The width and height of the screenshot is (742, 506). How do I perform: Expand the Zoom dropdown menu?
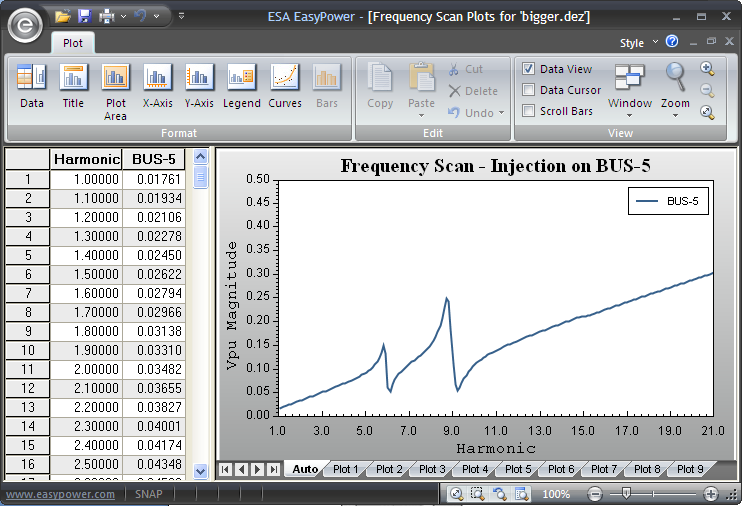pos(675,90)
